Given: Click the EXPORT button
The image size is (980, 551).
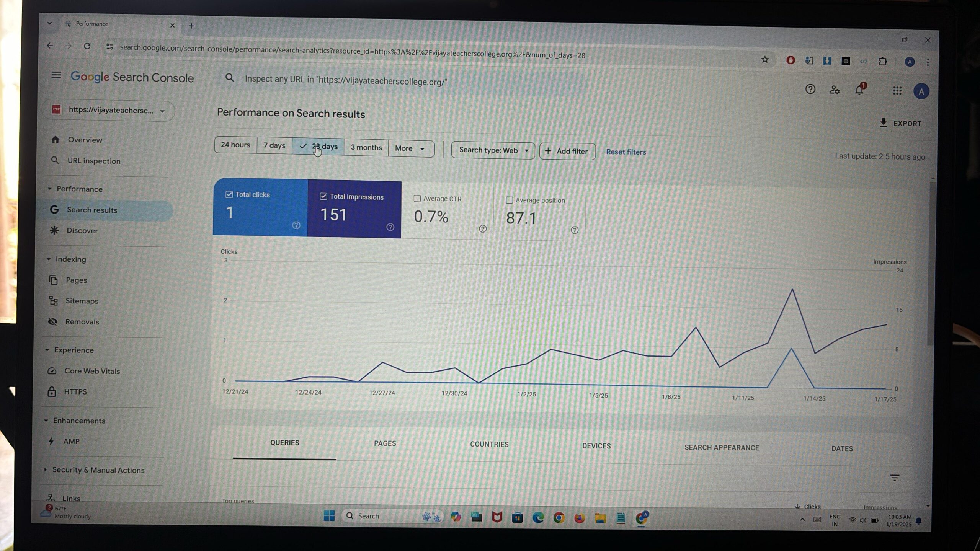Looking at the screenshot, I should tap(900, 123).
